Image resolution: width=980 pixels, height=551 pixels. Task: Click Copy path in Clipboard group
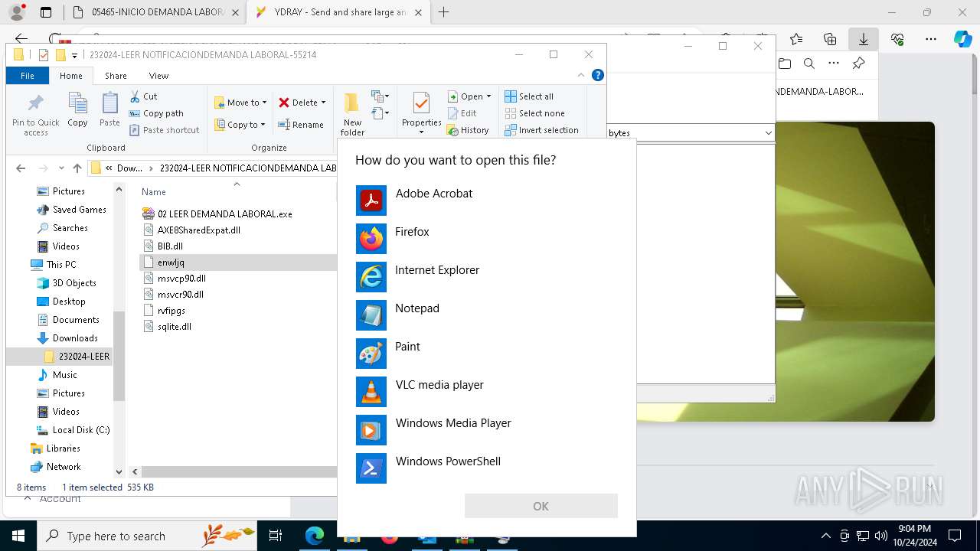(156, 113)
